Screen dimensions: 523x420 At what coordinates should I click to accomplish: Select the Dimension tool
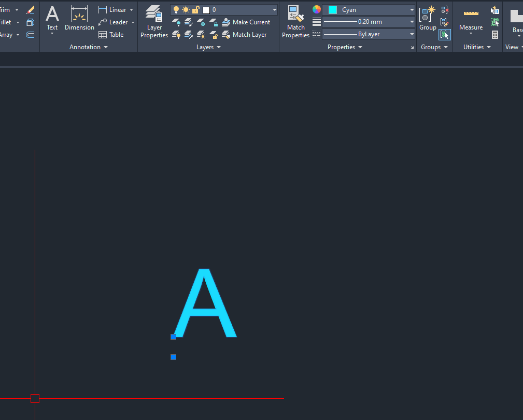[x=79, y=20]
